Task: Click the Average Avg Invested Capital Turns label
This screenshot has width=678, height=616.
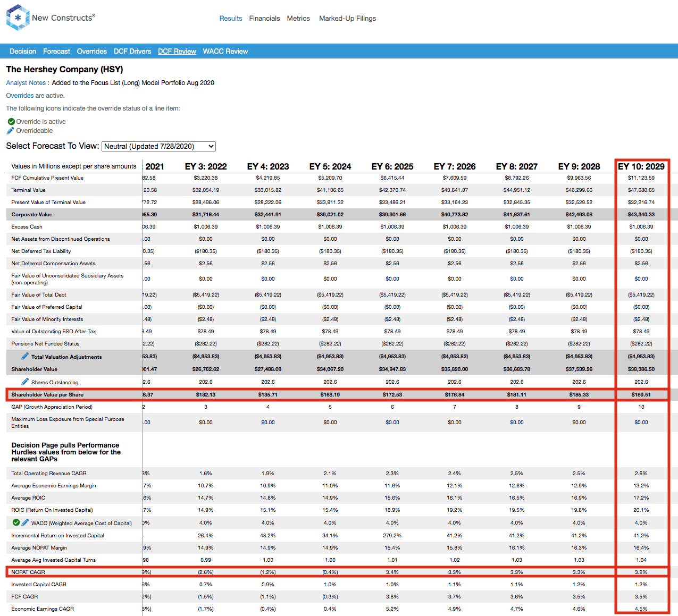Action: 54,560
